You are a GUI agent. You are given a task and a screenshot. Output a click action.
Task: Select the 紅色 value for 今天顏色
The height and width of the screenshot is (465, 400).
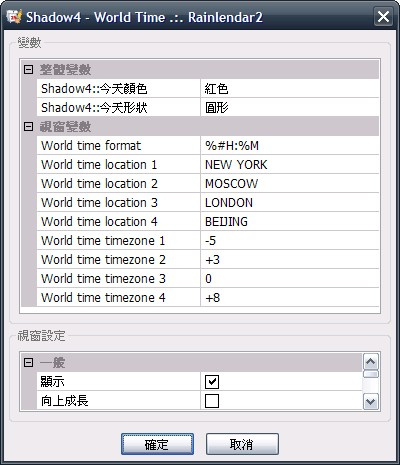(290, 89)
